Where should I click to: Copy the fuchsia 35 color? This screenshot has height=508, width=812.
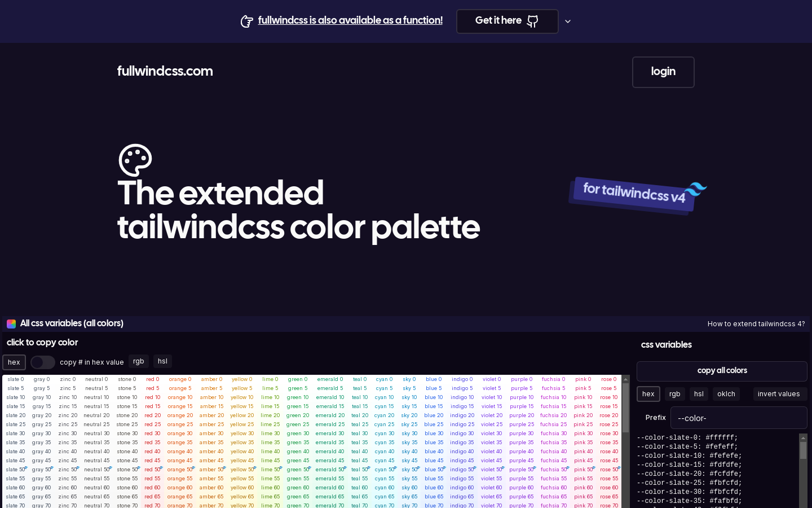[x=554, y=443]
